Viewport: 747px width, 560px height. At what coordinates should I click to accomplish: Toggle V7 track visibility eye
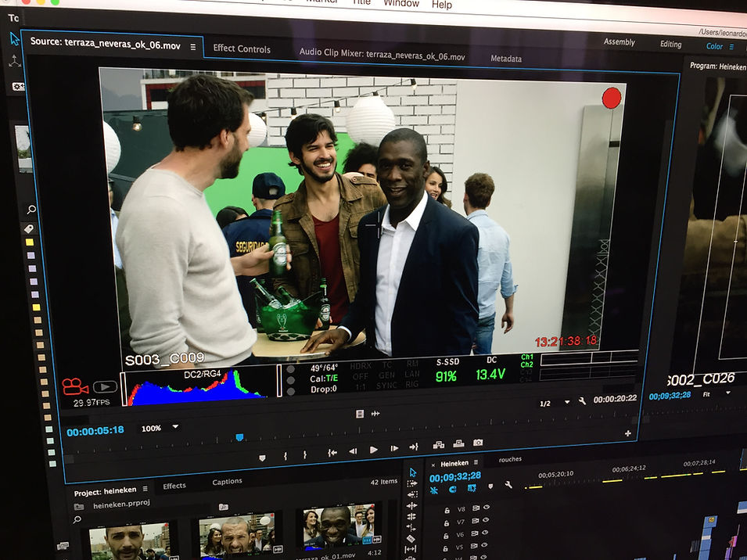tap(486, 520)
